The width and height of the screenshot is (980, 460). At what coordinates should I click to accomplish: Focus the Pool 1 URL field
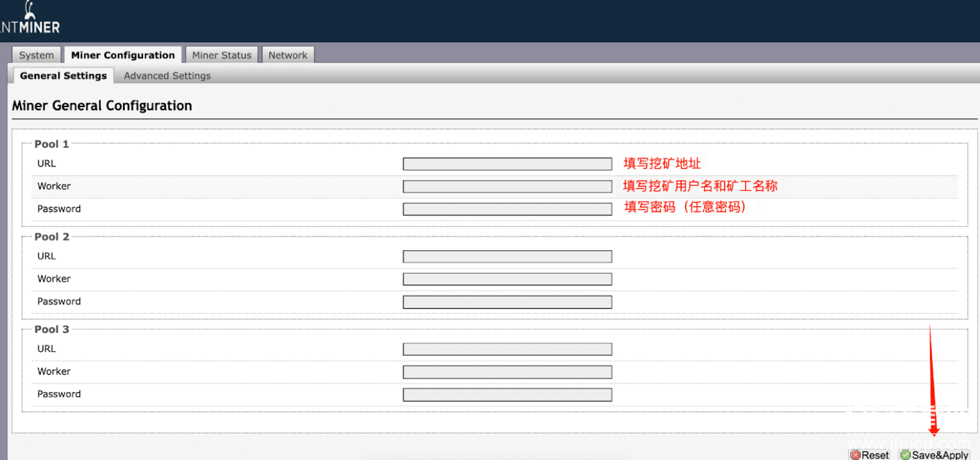(x=507, y=164)
